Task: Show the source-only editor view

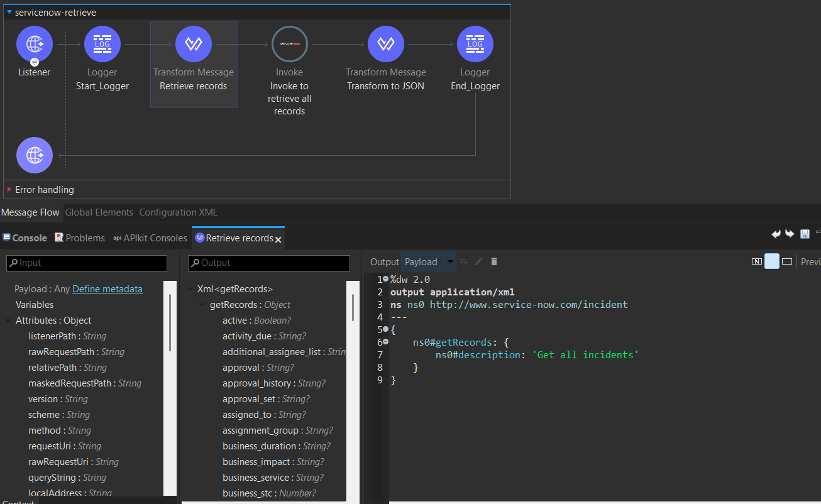Action: click(x=757, y=261)
